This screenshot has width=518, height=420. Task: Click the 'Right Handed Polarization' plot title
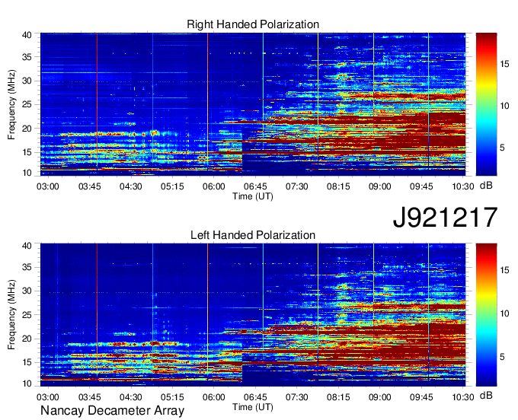[x=253, y=24]
